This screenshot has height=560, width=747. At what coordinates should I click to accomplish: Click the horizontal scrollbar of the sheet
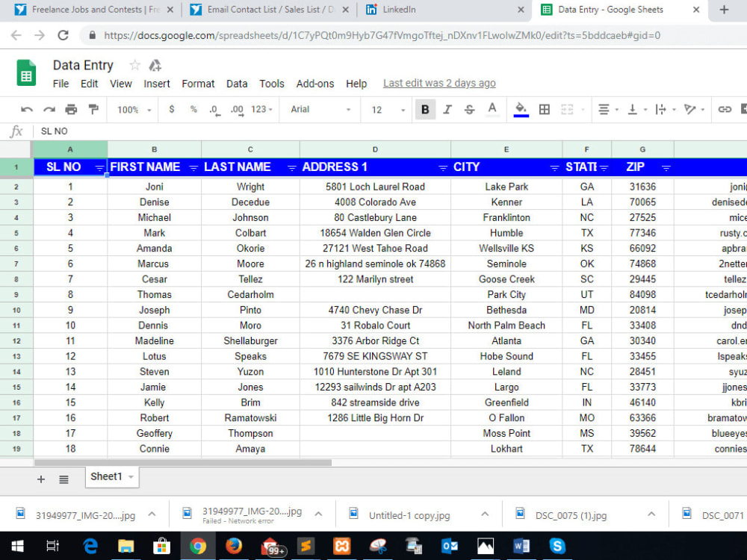183,462
